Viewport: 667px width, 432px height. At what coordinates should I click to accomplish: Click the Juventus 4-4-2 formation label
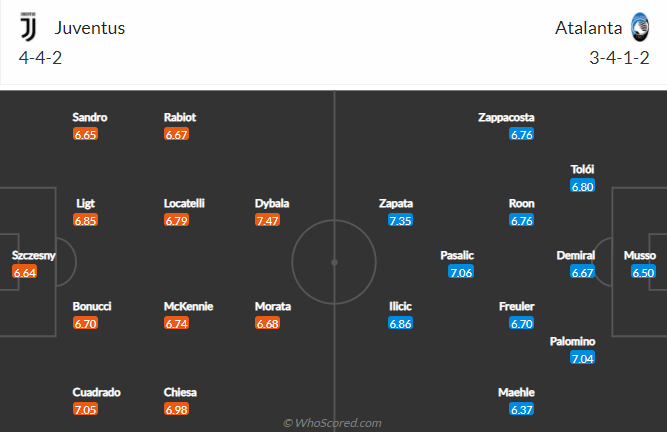(40, 58)
